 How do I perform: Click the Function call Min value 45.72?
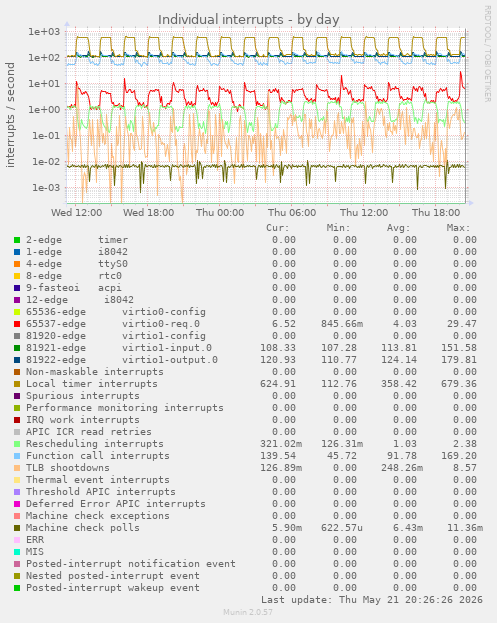(342, 456)
